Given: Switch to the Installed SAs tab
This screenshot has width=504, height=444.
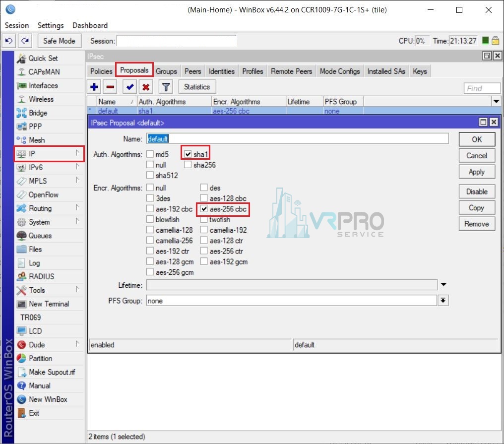Looking at the screenshot, I should (386, 71).
